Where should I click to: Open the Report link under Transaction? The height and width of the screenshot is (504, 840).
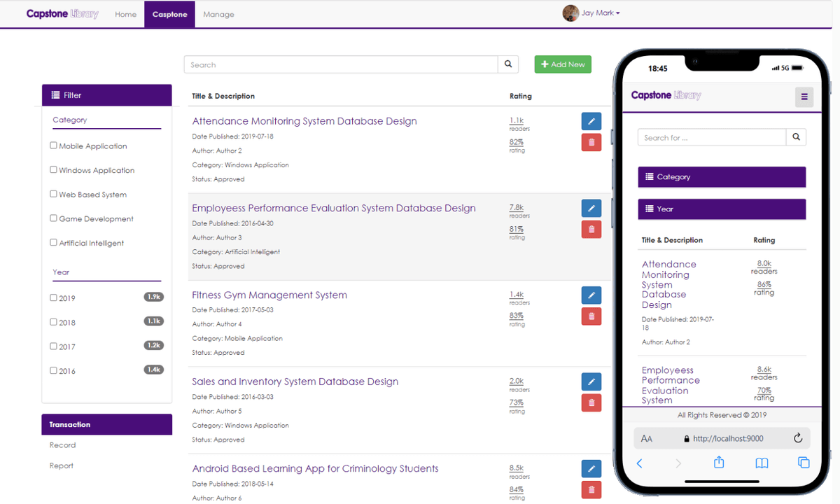click(62, 465)
